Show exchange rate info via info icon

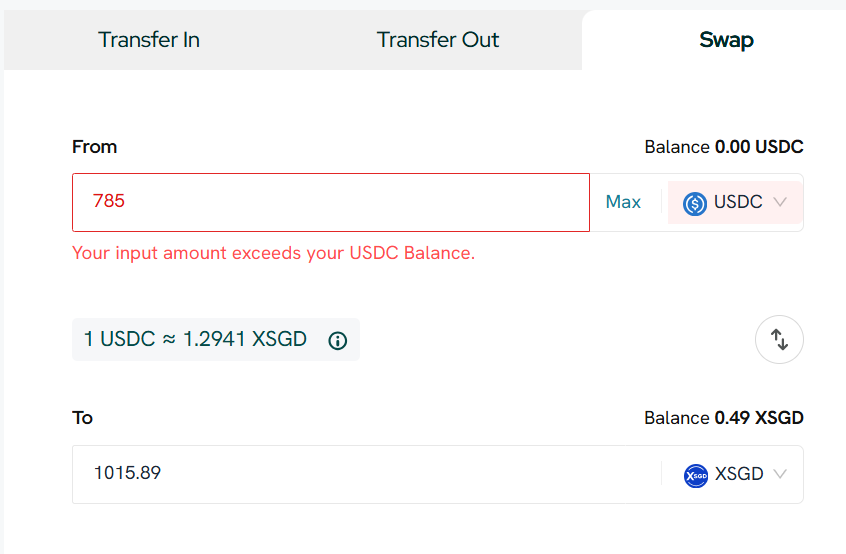coord(338,340)
